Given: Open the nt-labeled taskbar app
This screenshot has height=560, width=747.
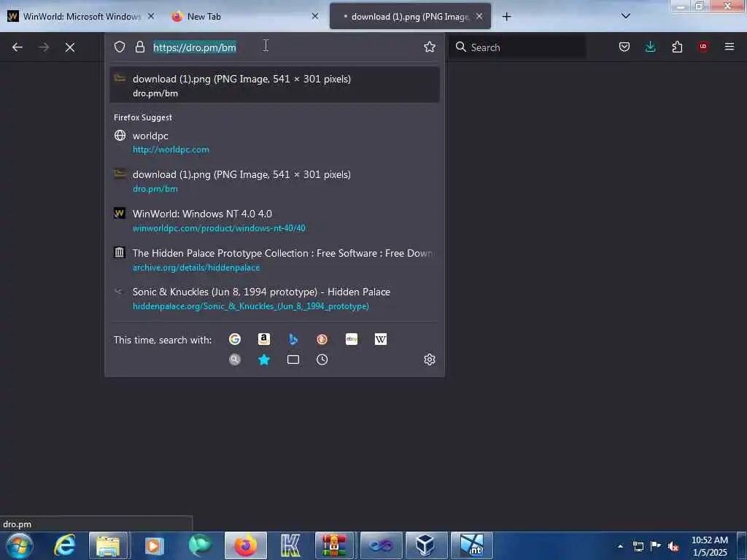Looking at the screenshot, I should (472, 545).
